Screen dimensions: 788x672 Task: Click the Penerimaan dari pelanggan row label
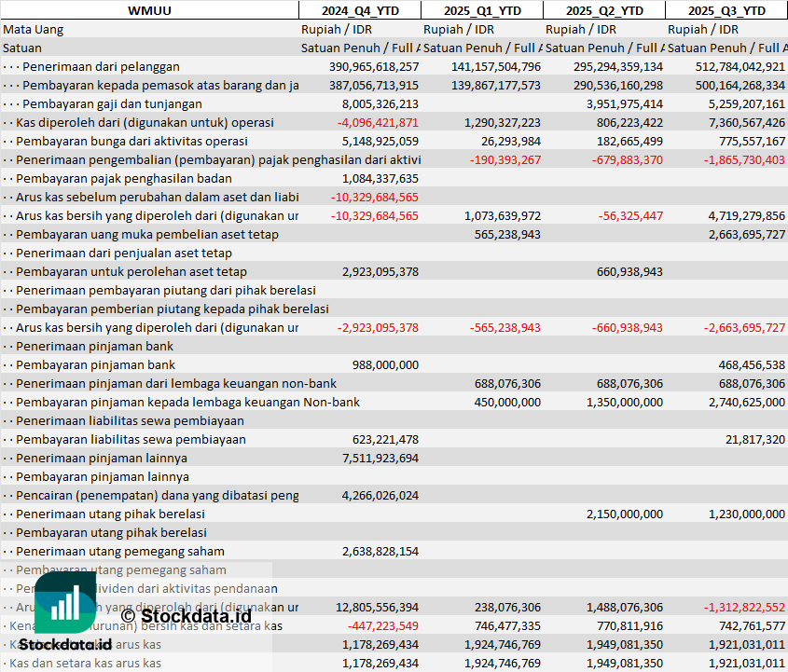click(x=101, y=66)
